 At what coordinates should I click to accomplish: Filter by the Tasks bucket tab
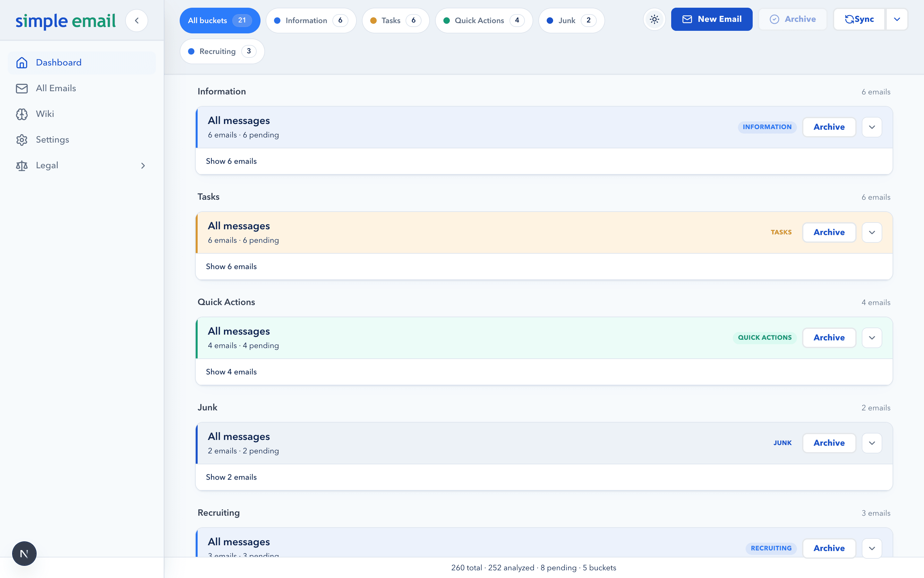click(x=396, y=21)
